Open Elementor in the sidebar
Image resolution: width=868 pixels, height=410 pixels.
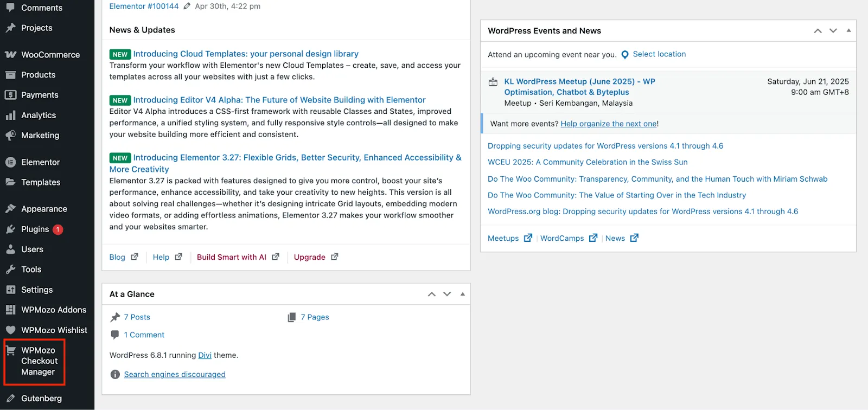[x=41, y=162]
